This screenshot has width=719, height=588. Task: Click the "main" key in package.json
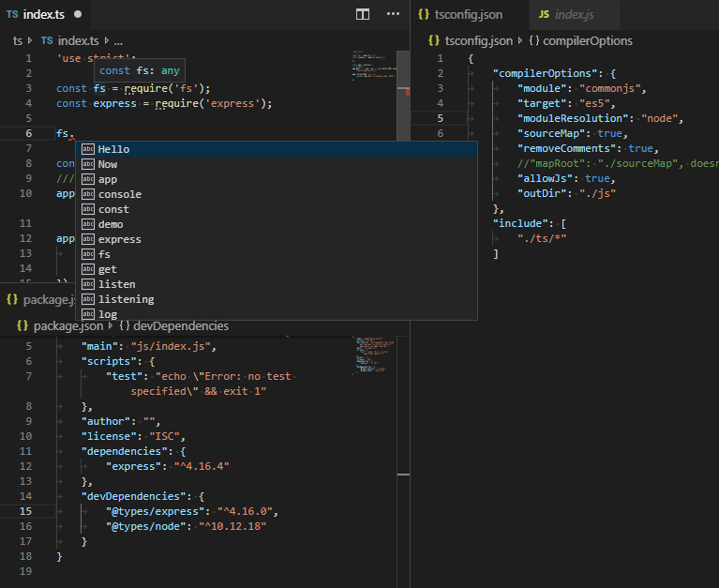click(x=99, y=346)
